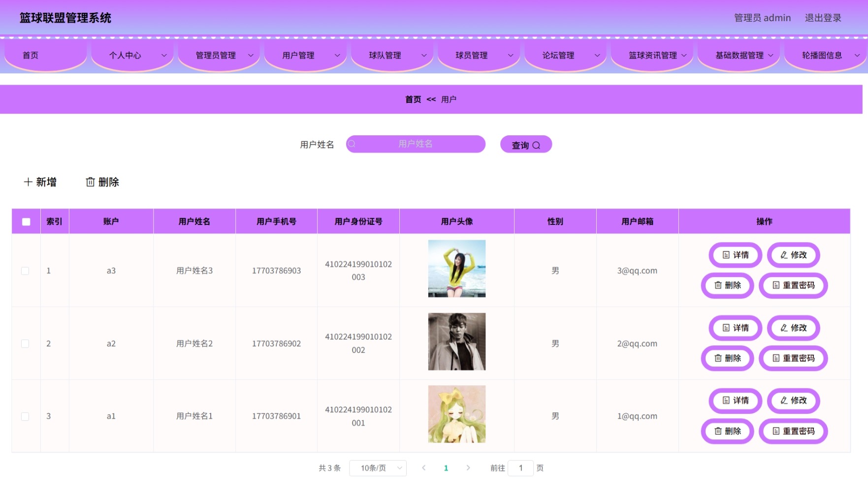Select page 1 in pagination

446,468
